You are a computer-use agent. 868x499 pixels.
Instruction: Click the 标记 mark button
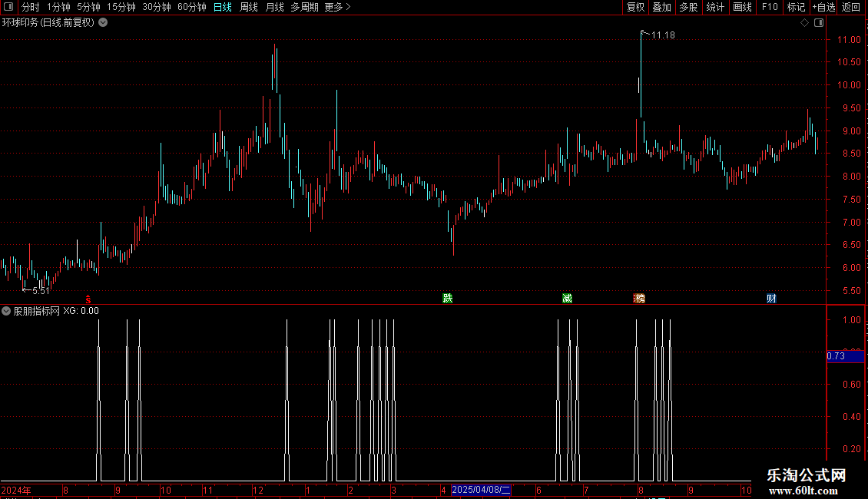796,7
